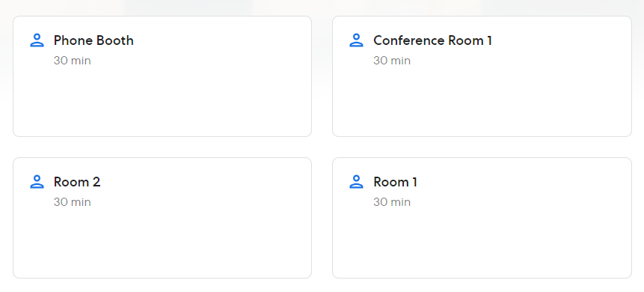Select the Room 1 heading text
This screenshot has width=644, height=292.
click(x=395, y=182)
